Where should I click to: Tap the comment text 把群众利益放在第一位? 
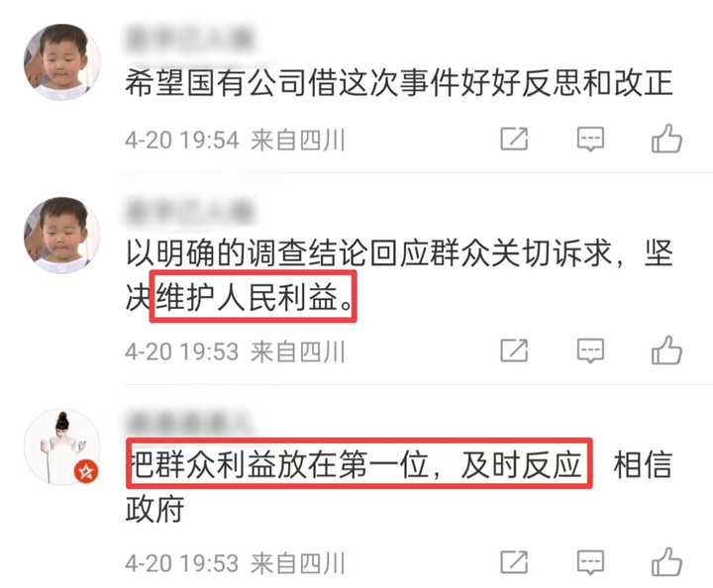tap(359, 464)
